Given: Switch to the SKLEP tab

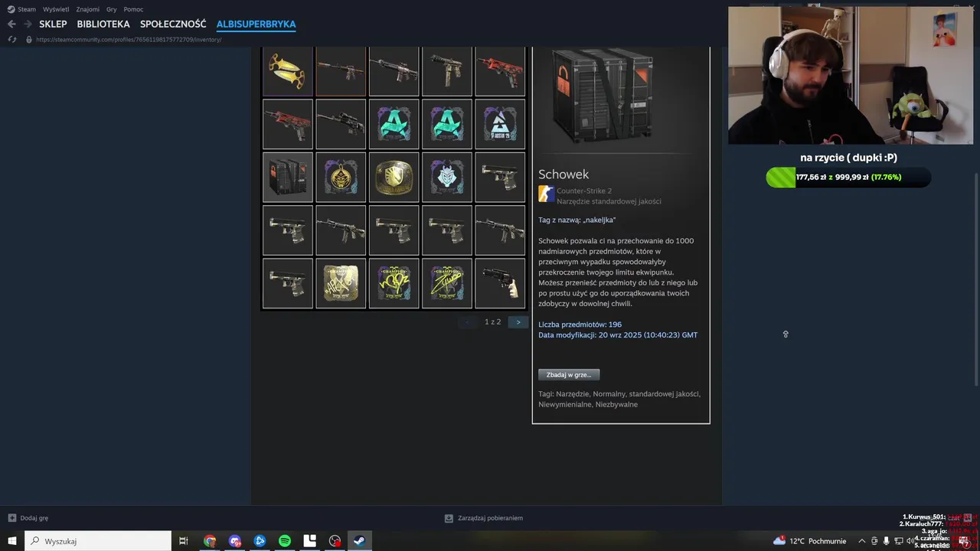Looking at the screenshot, I should click(x=53, y=24).
